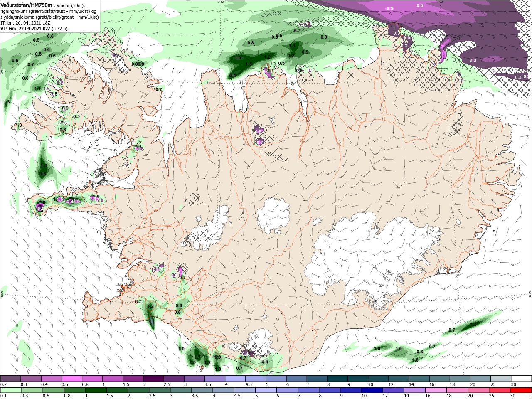Click the '1.9' rainfall value off north coast
This screenshot has width=532, height=399.
click(238, 58)
